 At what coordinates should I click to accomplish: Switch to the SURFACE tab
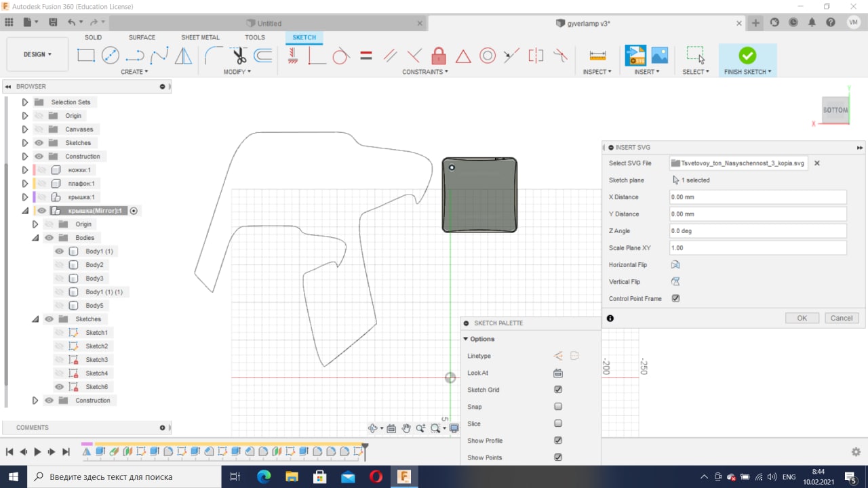tap(142, 37)
